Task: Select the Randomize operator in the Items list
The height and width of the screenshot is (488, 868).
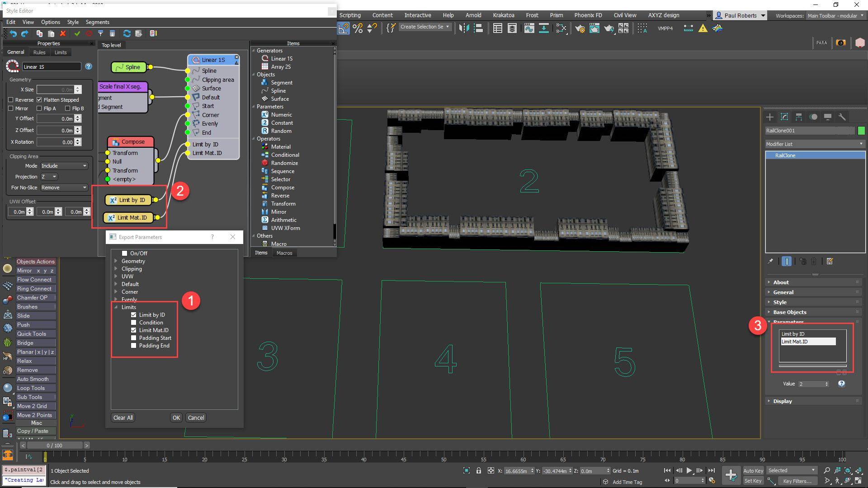Action: coord(285,163)
